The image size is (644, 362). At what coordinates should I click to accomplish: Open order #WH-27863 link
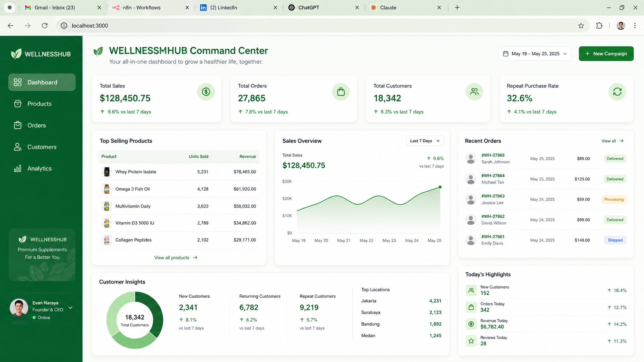493,196
